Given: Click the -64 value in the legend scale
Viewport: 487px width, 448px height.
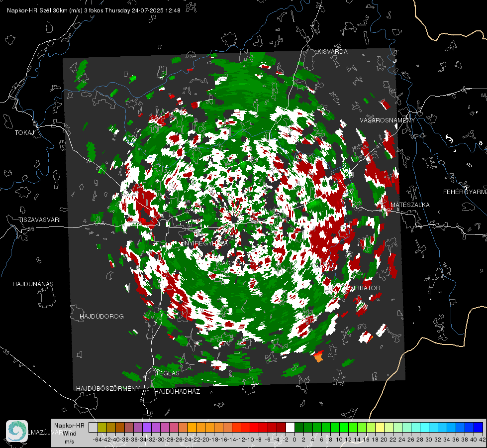Looking at the screenshot, I should pos(98,440).
